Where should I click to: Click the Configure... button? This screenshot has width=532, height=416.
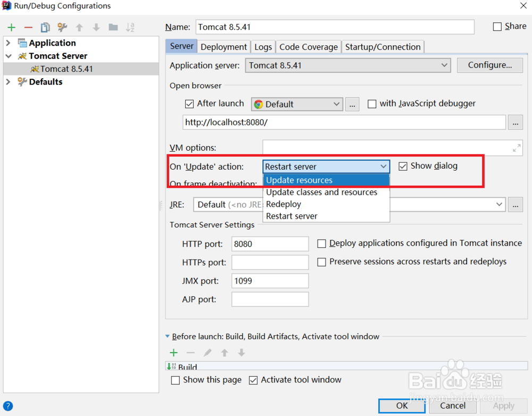coord(490,65)
